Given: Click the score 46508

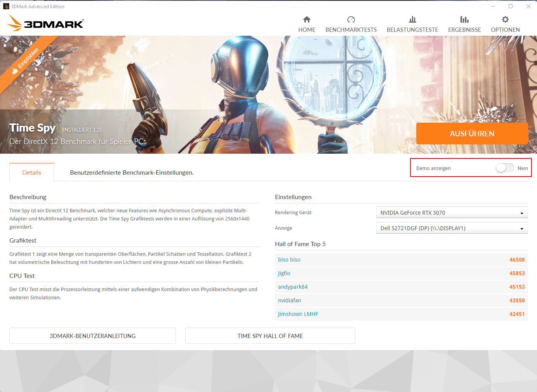Looking at the screenshot, I should [517, 260].
